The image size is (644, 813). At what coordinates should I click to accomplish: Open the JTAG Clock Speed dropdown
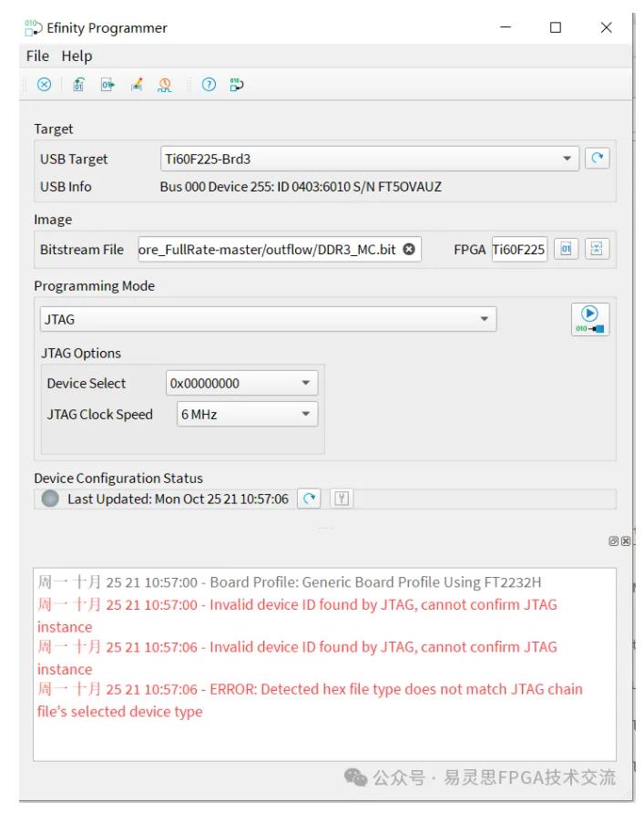[305, 415]
